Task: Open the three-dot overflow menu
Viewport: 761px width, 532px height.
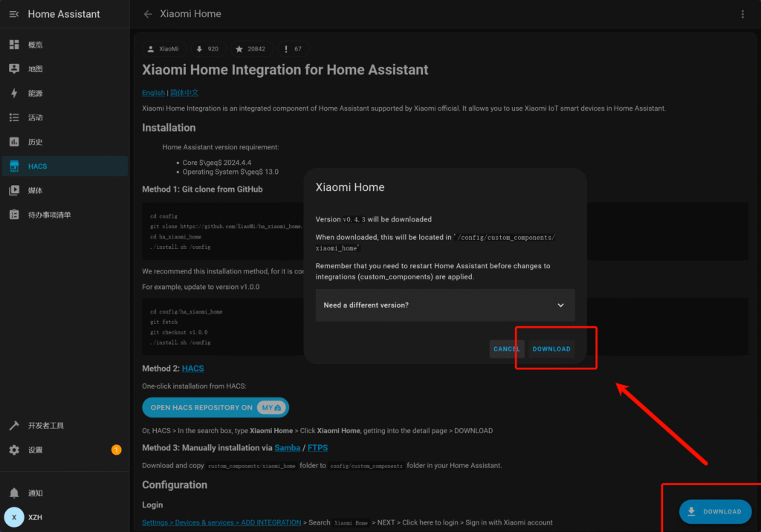Action: (742, 14)
